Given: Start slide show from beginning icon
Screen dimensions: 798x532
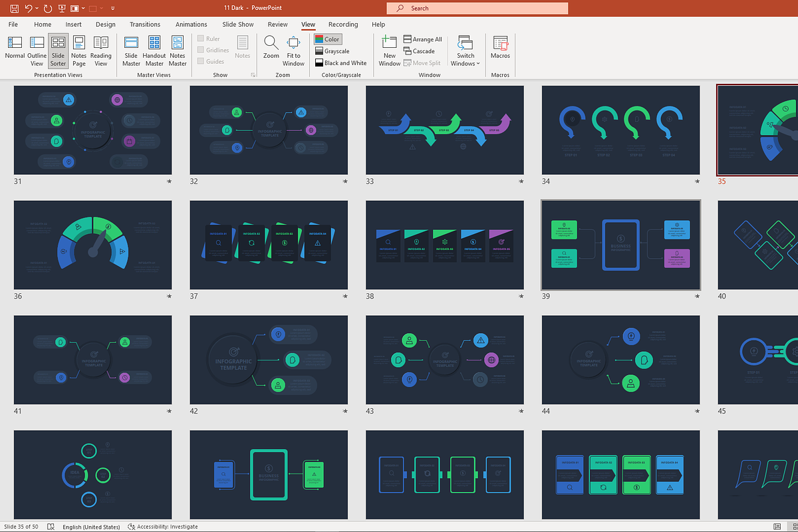Looking at the screenshot, I should (63, 9).
